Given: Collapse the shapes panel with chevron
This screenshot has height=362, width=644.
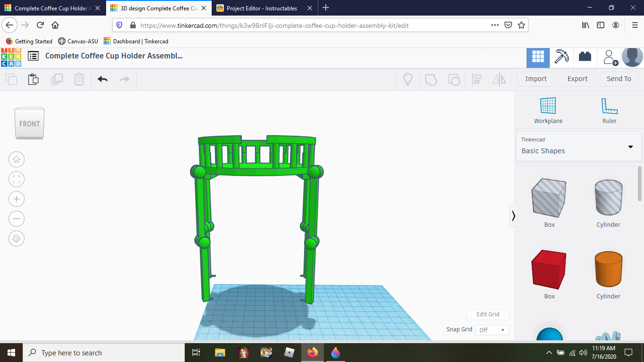Looking at the screenshot, I should (x=513, y=216).
